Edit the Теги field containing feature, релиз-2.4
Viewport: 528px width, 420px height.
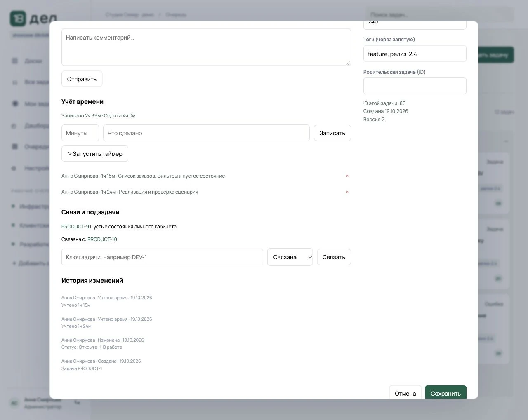click(415, 54)
